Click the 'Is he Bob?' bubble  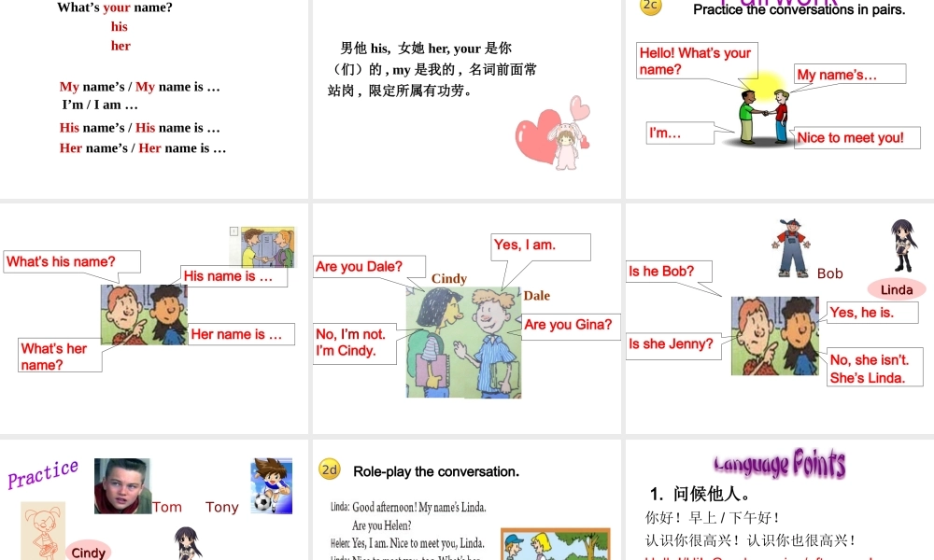click(x=669, y=272)
